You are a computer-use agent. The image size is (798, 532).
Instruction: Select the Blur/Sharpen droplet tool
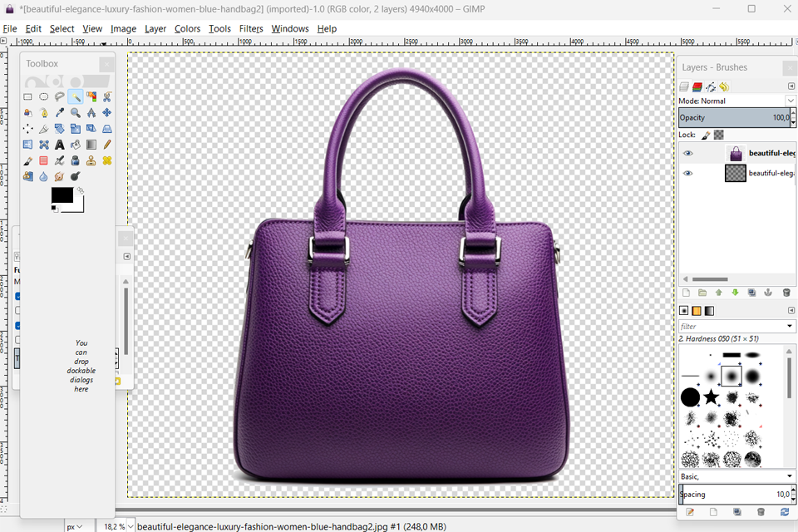tap(44, 177)
